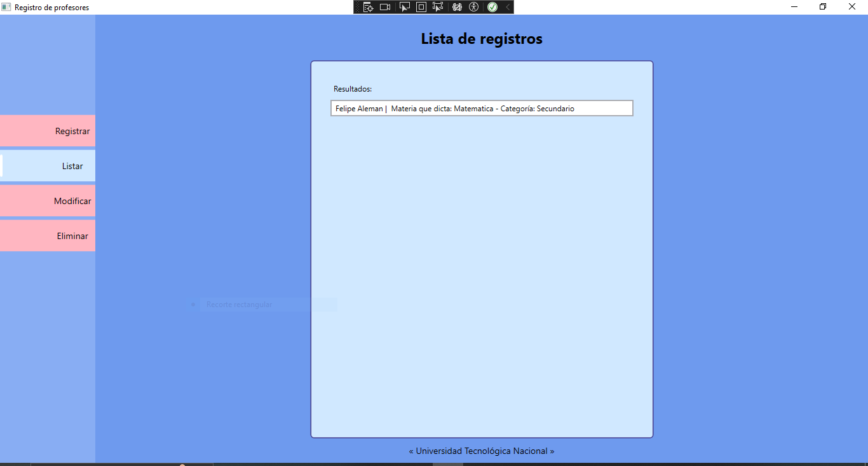Select the Felipe Aleman result row
868x466 pixels.
pyautogui.click(x=482, y=109)
